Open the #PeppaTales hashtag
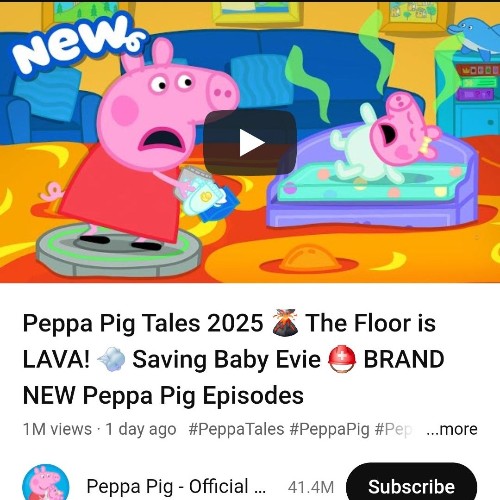 pyautogui.click(x=236, y=429)
